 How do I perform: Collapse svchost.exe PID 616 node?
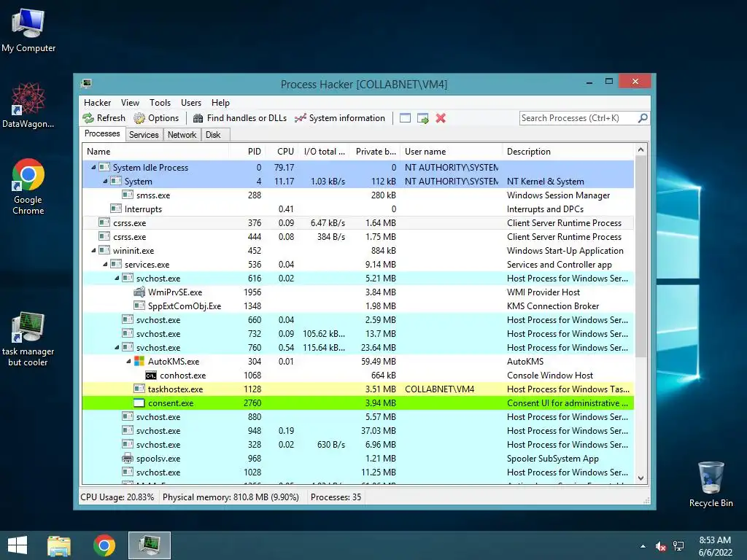click(117, 278)
